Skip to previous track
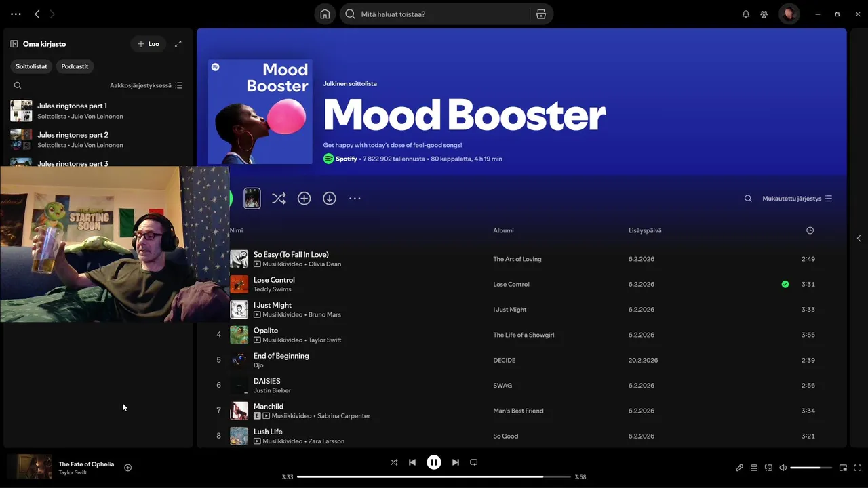 tap(412, 462)
